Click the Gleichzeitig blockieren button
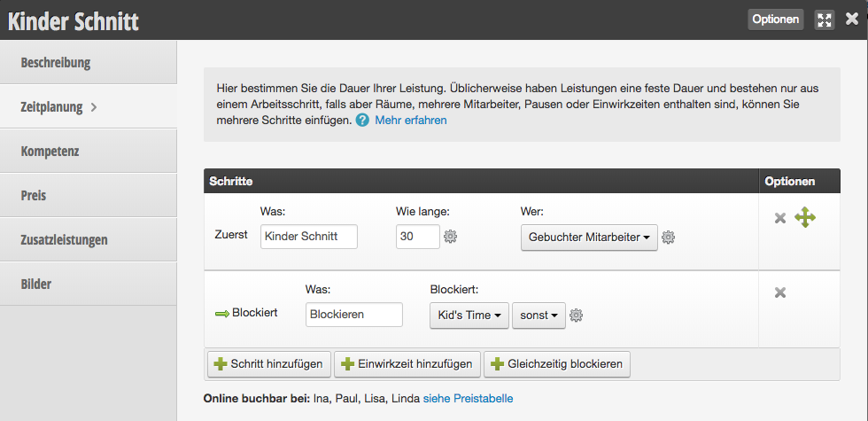868x421 pixels. tap(557, 364)
